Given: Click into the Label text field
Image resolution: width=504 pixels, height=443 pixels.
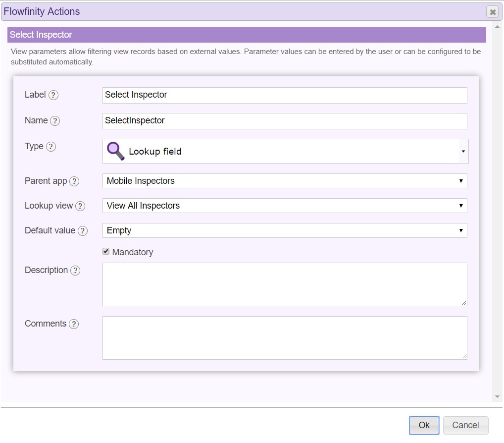Looking at the screenshot, I should (285, 95).
